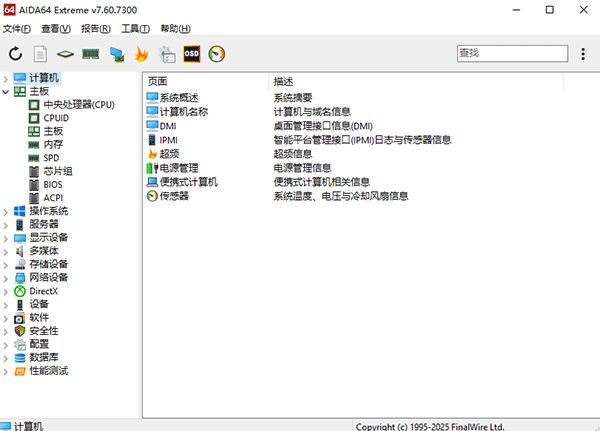Expand the 存储设备 tree node
The width and height of the screenshot is (600, 431).
point(5,265)
